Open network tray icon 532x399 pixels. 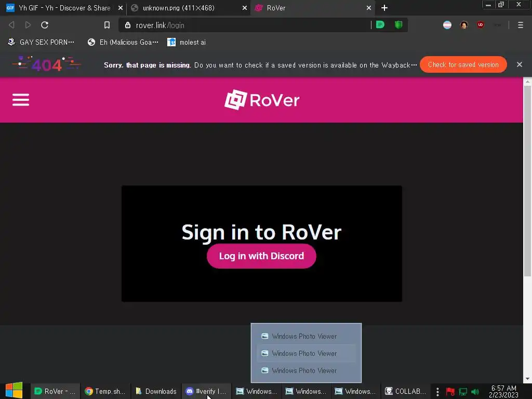tap(463, 392)
